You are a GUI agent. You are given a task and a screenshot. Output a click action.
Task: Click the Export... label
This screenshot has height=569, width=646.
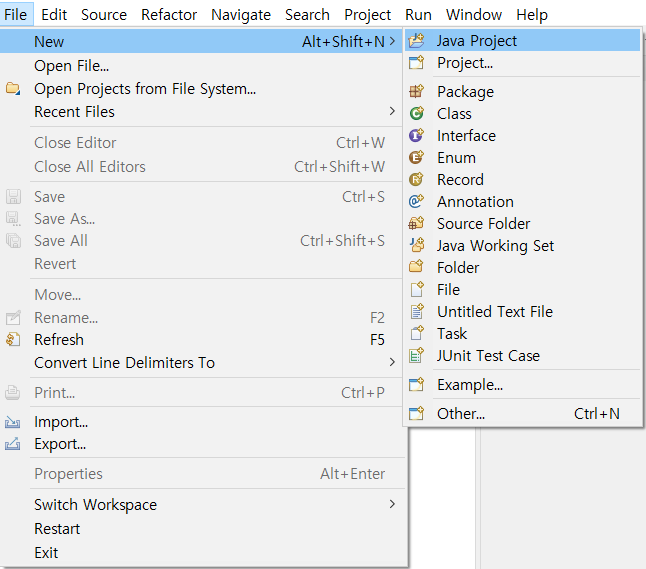(x=60, y=444)
